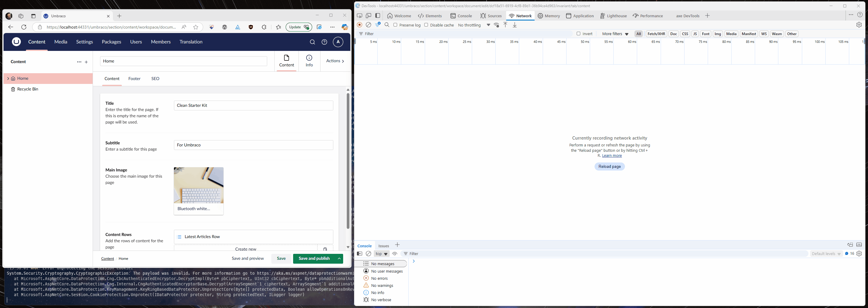
Task: Click the Content breadcrumb link
Action: 108,259
